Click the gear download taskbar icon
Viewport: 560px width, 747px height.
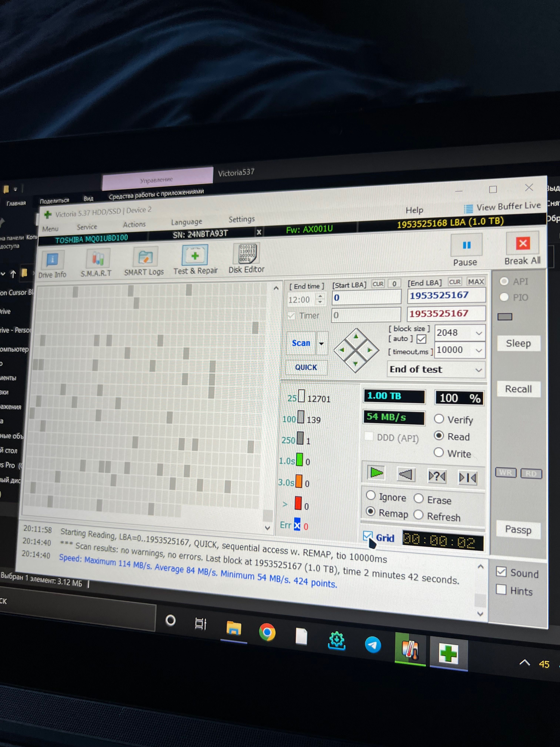coord(336,641)
